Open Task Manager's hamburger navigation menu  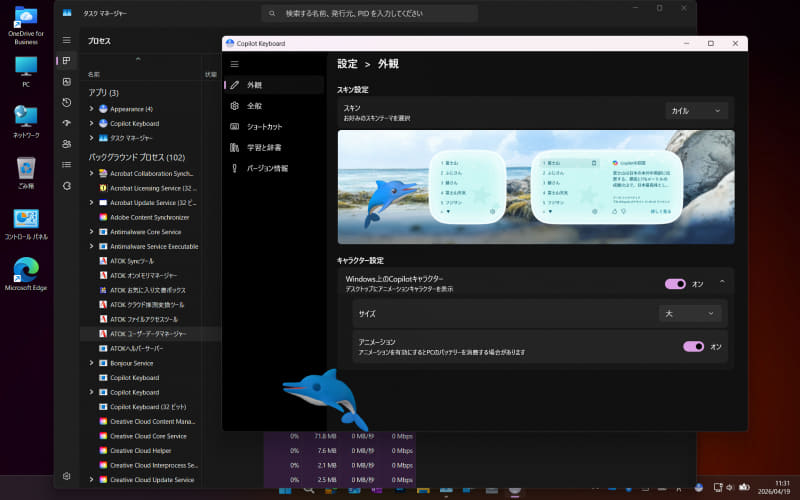[x=67, y=40]
